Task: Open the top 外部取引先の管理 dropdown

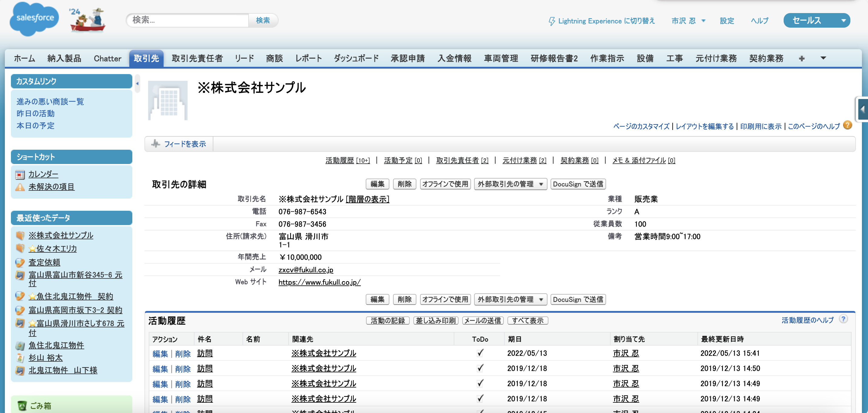Action: coord(510,184)
